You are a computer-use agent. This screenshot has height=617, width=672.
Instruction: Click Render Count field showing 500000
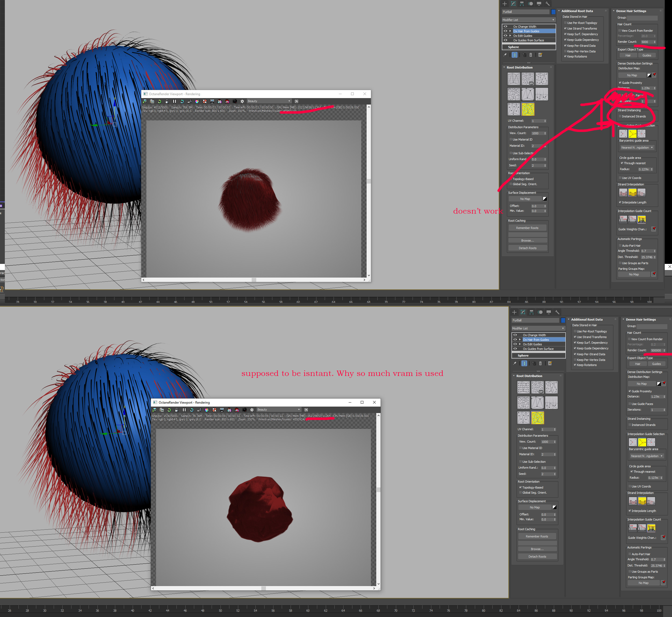coord(655,350)
